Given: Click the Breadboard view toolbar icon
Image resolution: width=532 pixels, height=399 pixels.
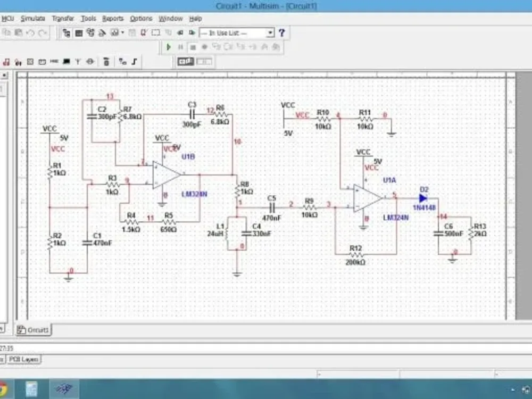Looking at the screenshot, I should 102,33.
